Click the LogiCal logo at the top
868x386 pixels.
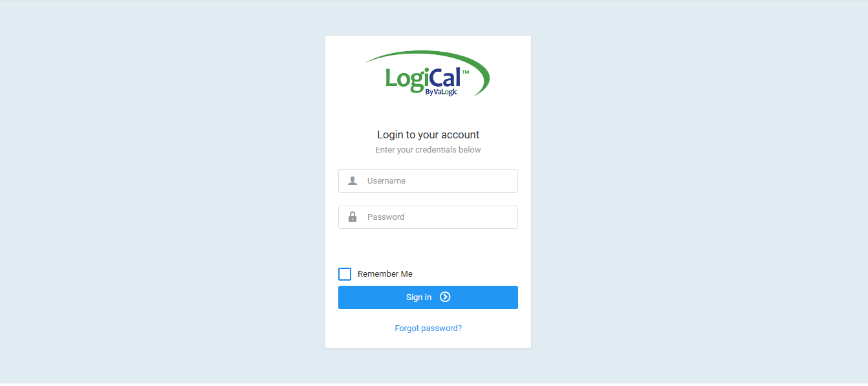tap(428, 74)
